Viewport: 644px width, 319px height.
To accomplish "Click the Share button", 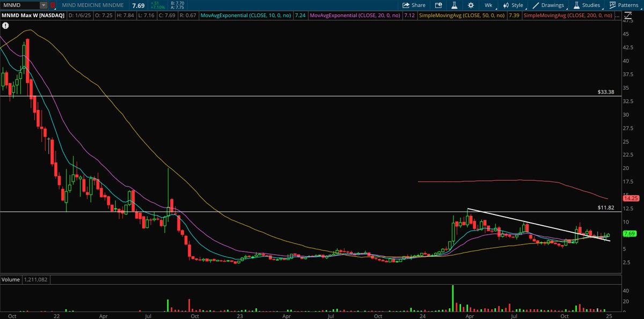I will click(414, 5).
